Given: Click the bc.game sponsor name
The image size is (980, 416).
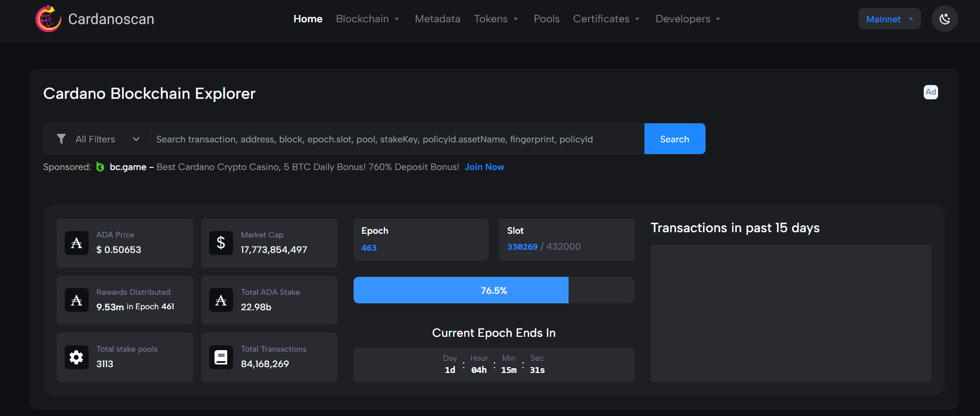Looking at the screenshot, I should (128, 167).
